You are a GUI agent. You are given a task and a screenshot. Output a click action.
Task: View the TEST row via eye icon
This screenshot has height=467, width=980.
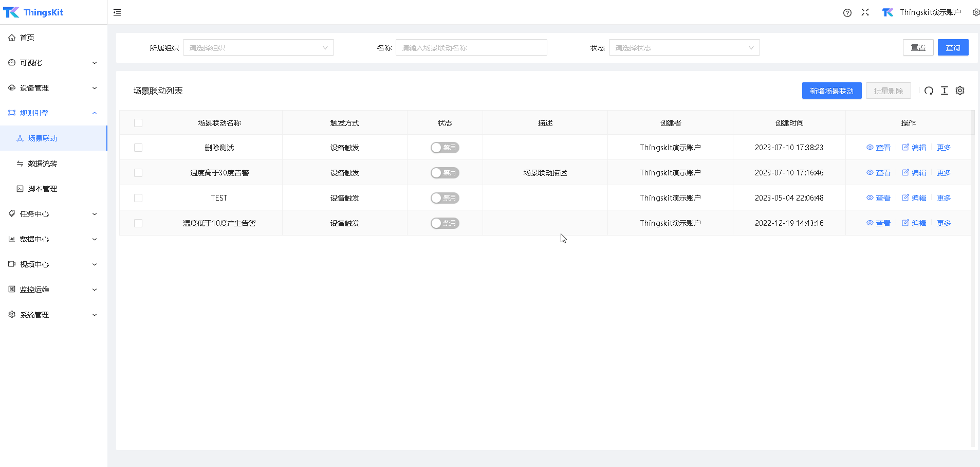(870, 198)
